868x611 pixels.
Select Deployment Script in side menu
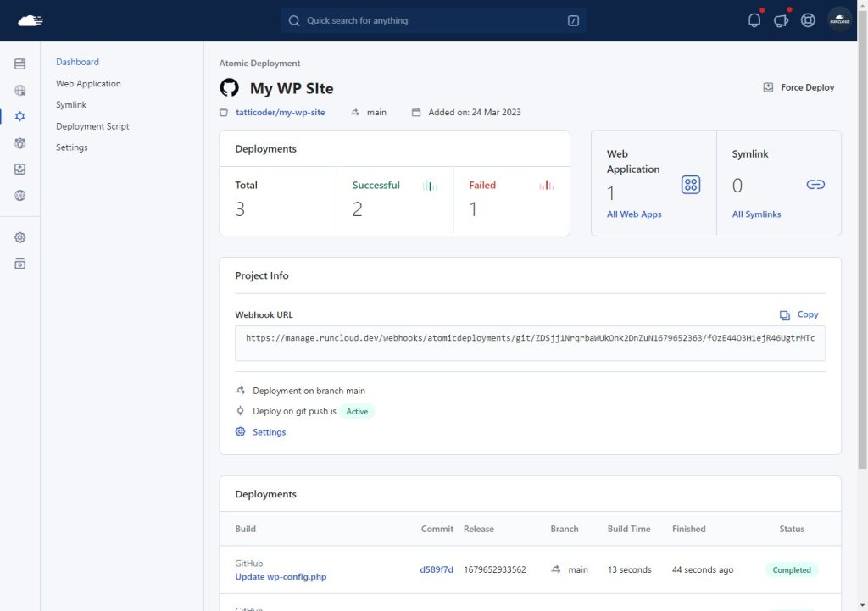coord(92,126)
